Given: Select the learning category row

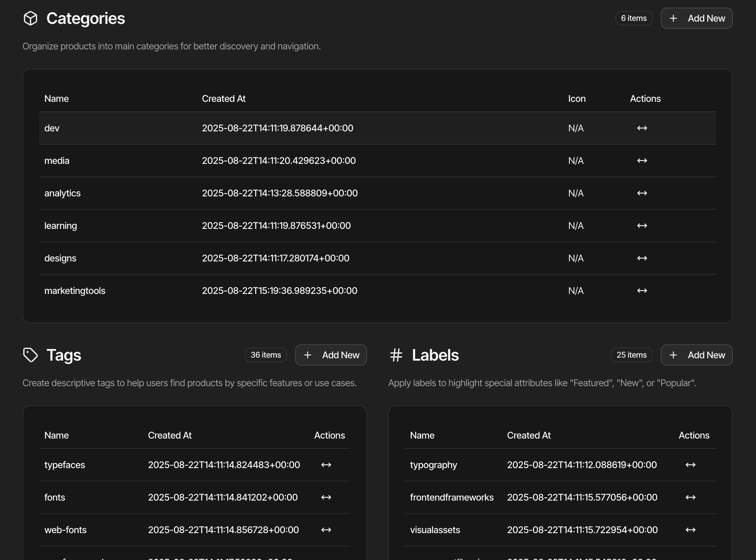Looking at the screenshot, I should 237,225.
